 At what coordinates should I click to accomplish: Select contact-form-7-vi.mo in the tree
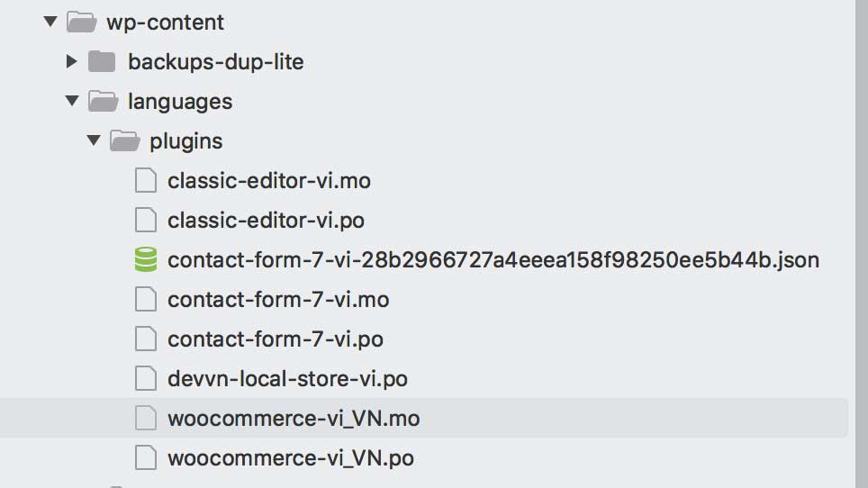[278, 299]
